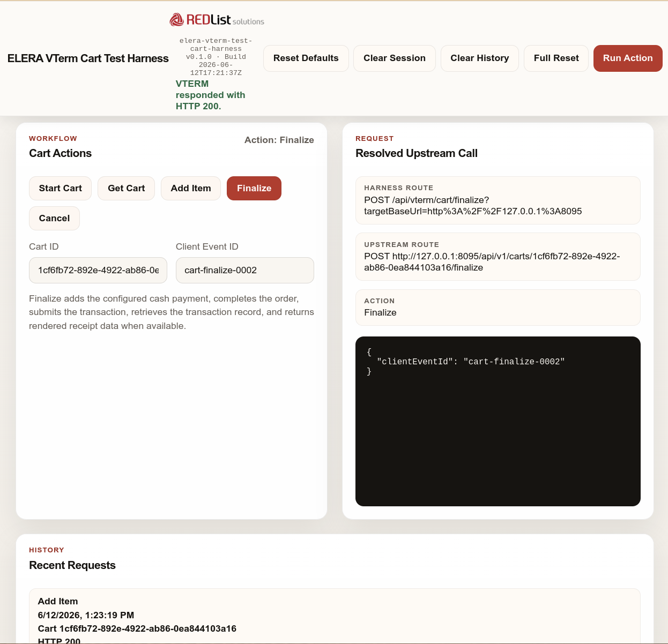Image resolution: width=668 pixels, height=644 pixels.
Task: Choose the Get Cart action
Action: click(x=127, y=189)
